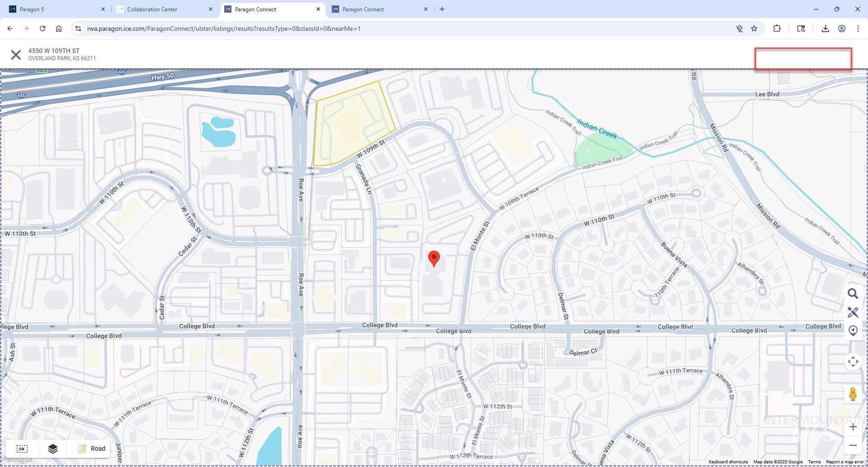Open the browser profile account icon

point(842,29)
